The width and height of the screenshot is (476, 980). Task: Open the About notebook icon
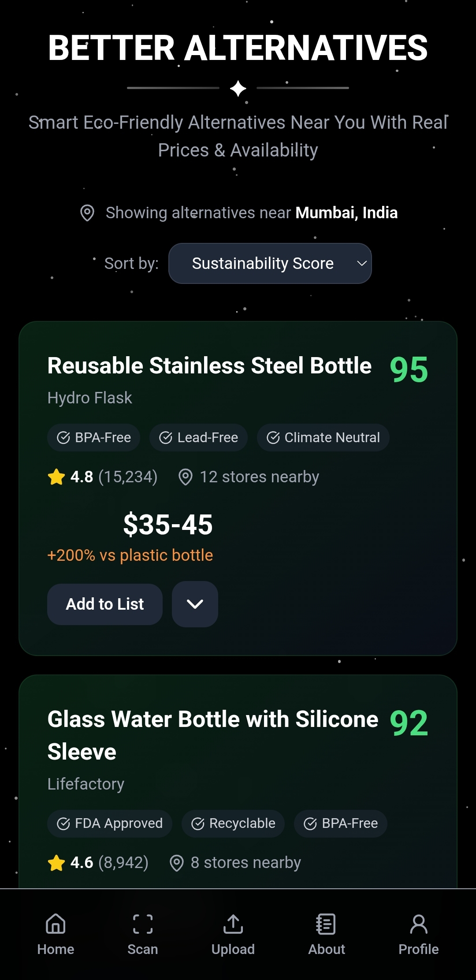coord(326,924)
